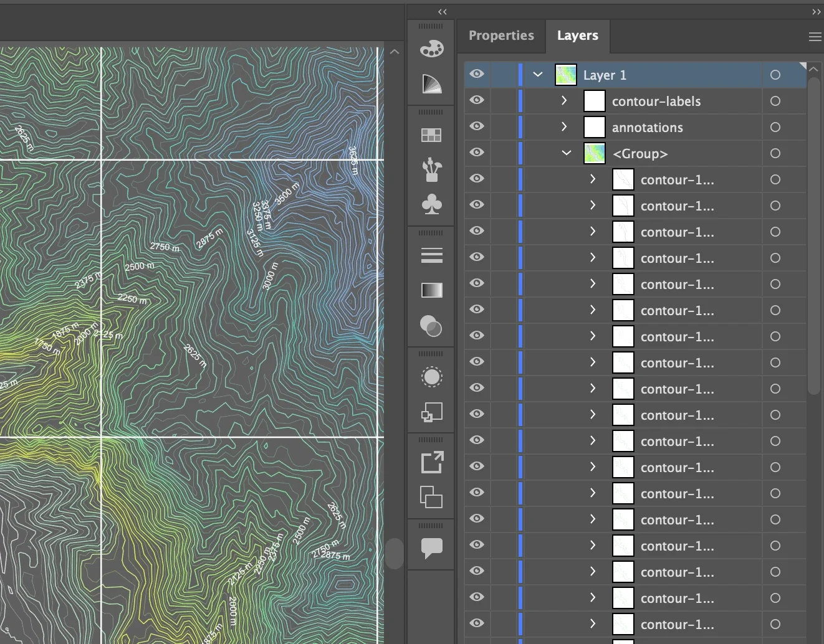Open the Layers panel hamburger menu

coord(815,37)
